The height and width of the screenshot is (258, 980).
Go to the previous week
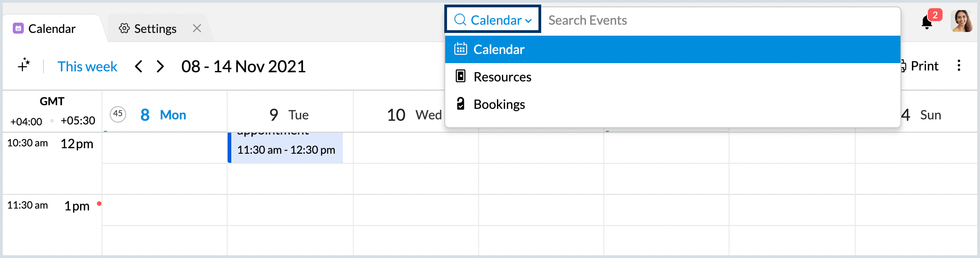pos(138,67)
